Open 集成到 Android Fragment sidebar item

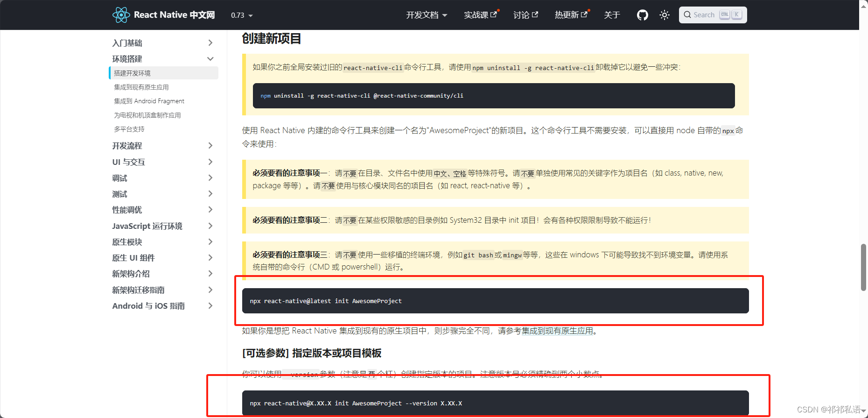tap(149, 101)
